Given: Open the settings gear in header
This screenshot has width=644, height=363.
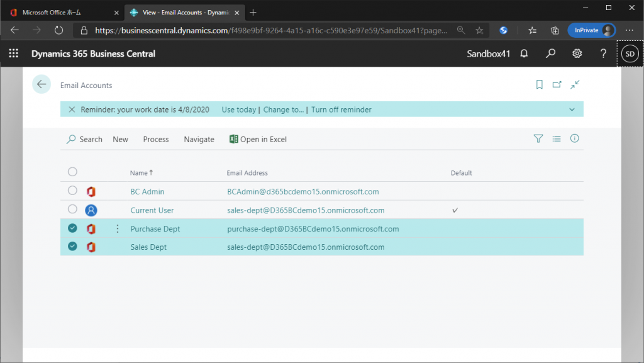Looking at the screenshot, I should pos(577,53).
